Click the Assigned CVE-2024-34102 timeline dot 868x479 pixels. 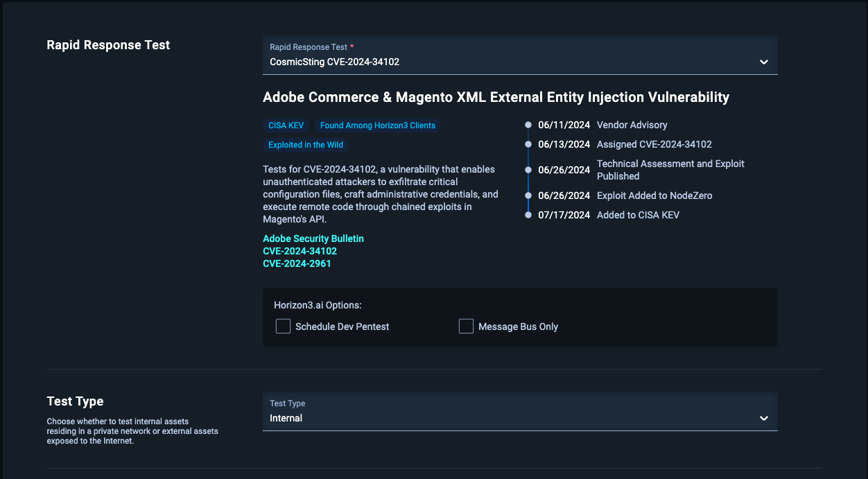pyautogui.click(x=528, y=145)
